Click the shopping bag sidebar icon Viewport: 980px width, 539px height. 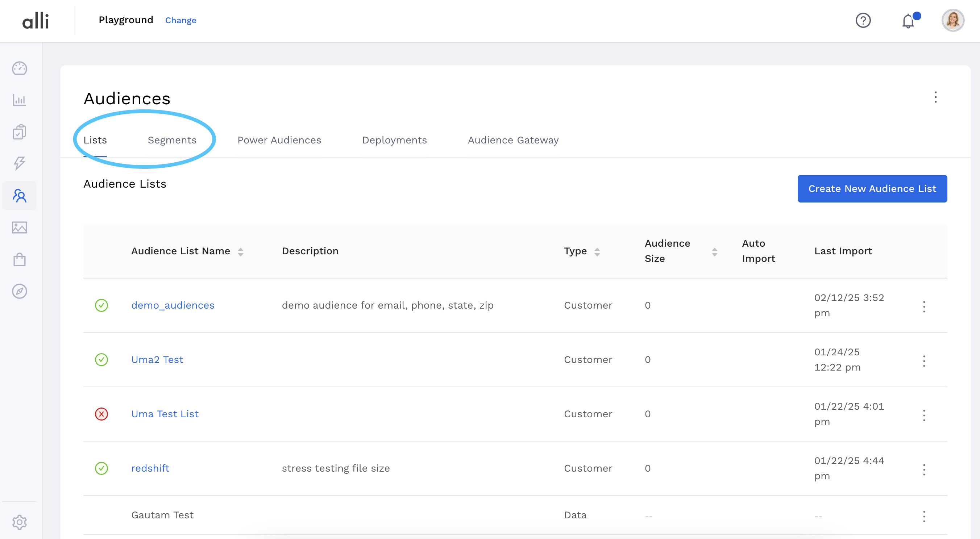(x=20, y=260)
